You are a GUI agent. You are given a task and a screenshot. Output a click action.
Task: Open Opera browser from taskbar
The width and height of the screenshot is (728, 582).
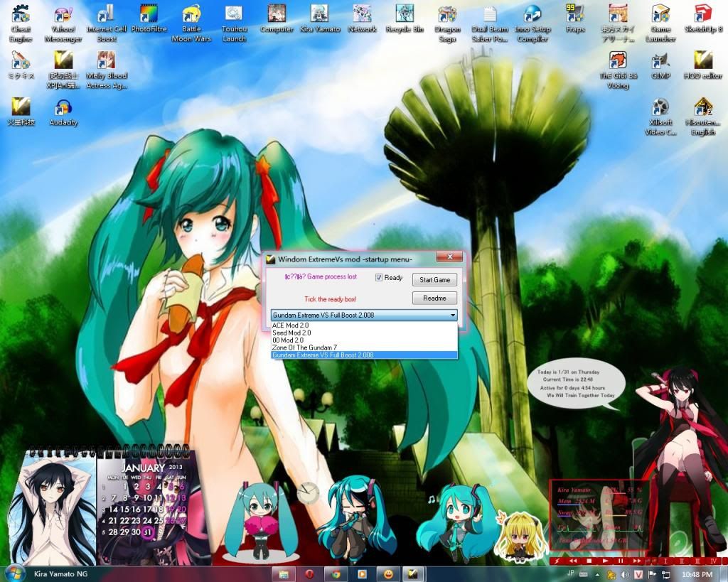(x=310, y=575)
